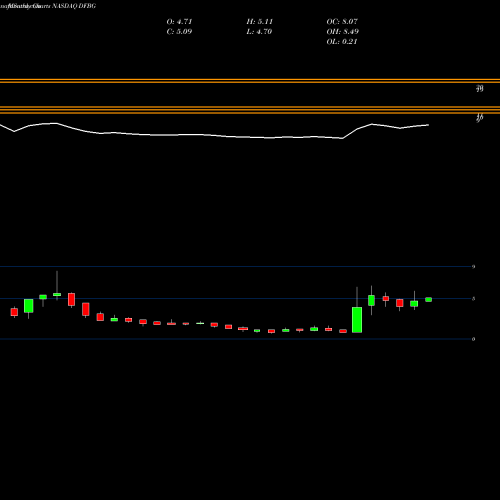The height and width of the screenshot is (500, 500).
Task: Select the open value O: 4.71
Action: [179, 22]
